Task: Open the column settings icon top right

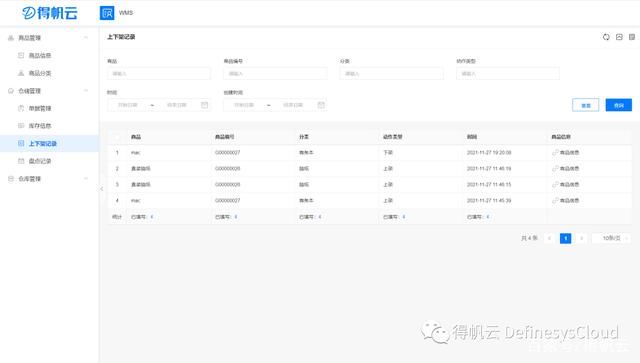Action: (x=632, y=37)
